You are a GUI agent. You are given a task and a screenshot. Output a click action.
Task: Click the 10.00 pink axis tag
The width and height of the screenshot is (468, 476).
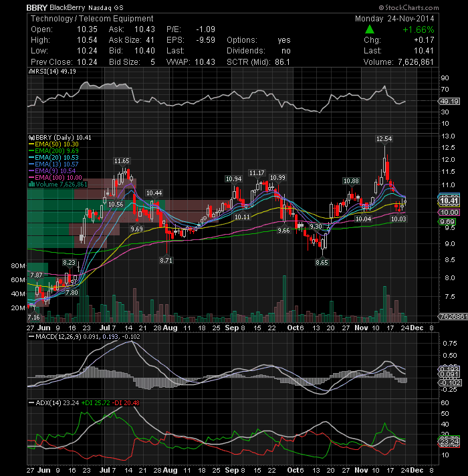pos(449,213)
